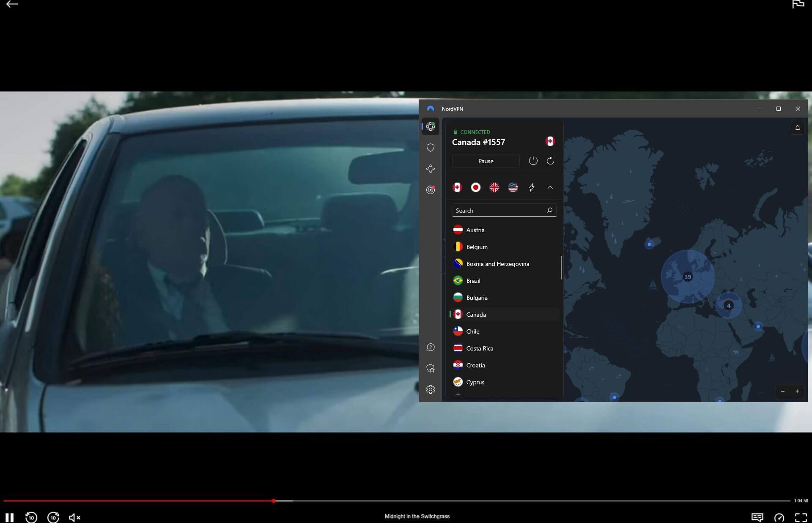The image size is (812, 523).
Task: Collapse the favorite countries list
Action: 550,188
